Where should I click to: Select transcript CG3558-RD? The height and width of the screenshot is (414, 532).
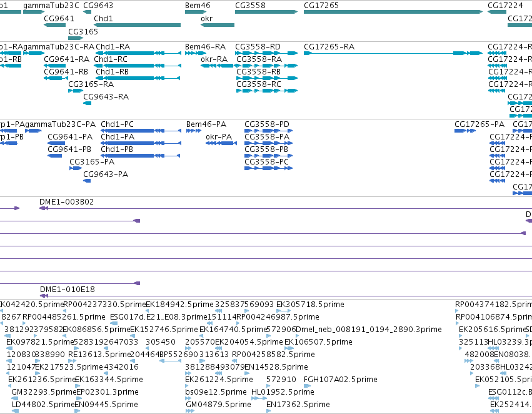(266, 53)
